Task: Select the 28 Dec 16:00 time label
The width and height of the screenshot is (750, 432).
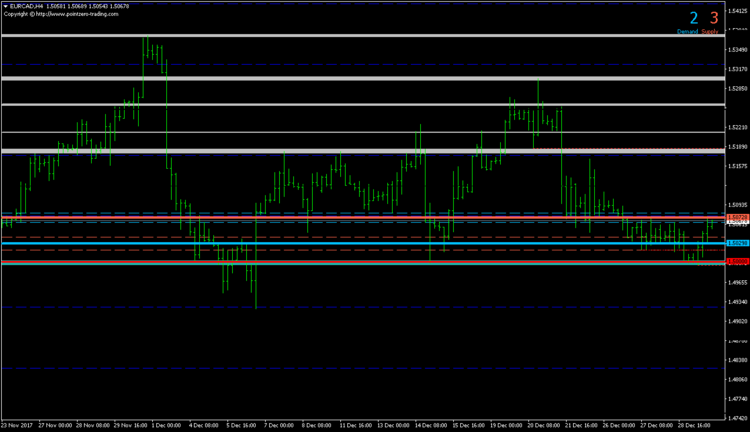Action: [x=694, y=425]
